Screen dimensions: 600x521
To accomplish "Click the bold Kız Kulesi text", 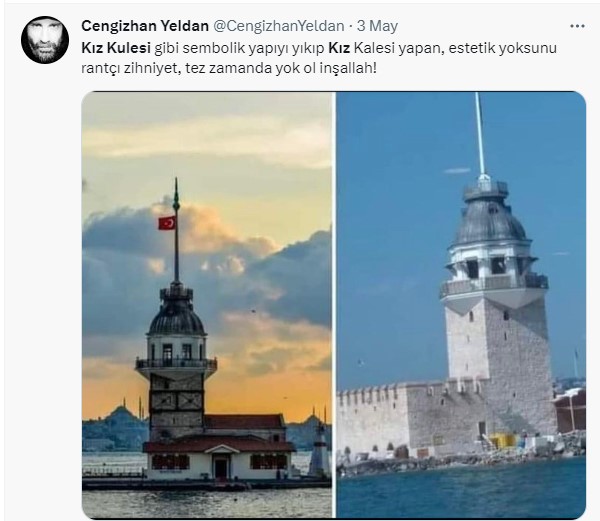I will tap(116, 48).
